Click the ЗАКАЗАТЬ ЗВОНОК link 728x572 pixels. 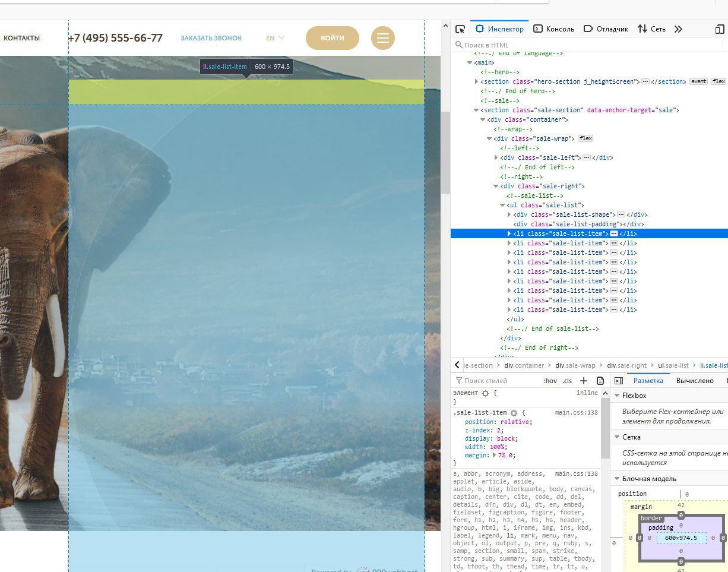click(x=211, y=38)
